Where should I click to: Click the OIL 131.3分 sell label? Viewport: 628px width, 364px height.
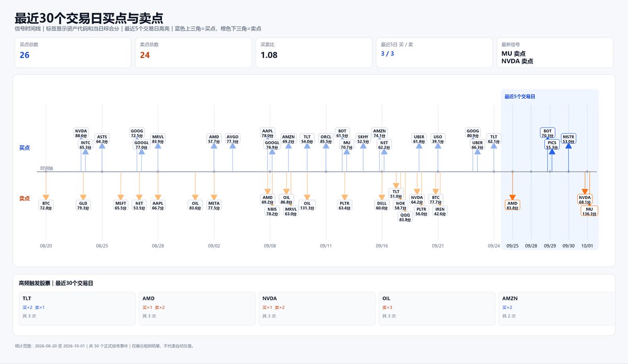pyautogui.click(x=307, y=205)
